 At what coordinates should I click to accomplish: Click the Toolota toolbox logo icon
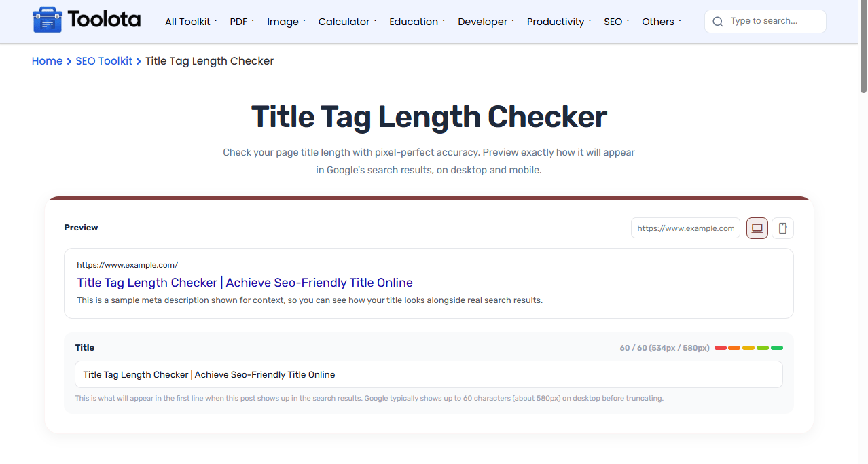pos(47,20)
